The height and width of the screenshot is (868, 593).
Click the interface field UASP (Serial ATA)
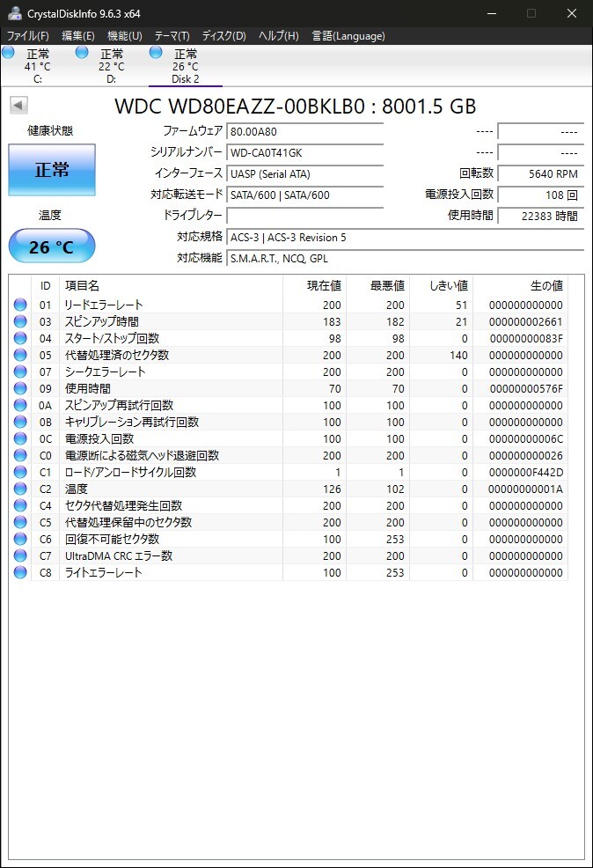pos(304,173)
